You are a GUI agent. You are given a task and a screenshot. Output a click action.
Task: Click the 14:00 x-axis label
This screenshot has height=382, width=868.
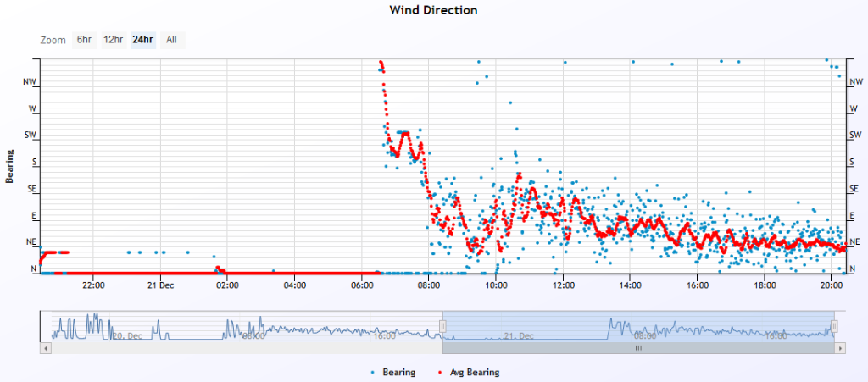click(630, 285)
